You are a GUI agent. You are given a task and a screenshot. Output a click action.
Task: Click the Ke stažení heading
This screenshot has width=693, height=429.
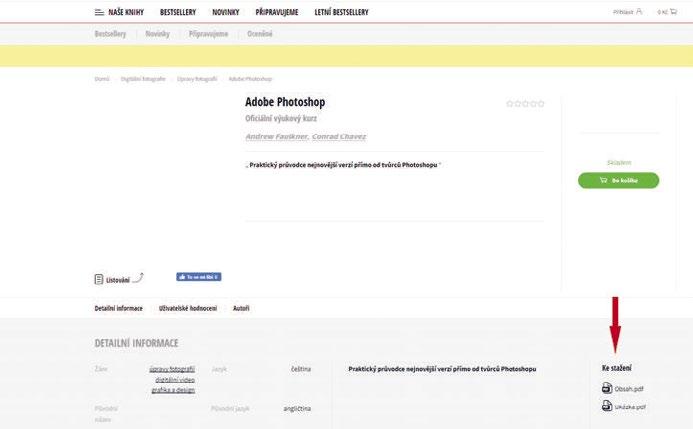click(x=617, y=368)
